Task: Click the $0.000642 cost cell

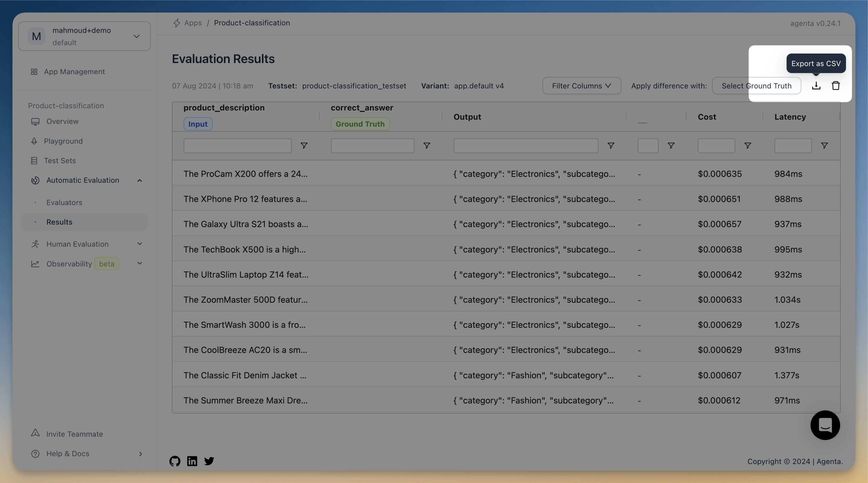Action: coord(720,274)
